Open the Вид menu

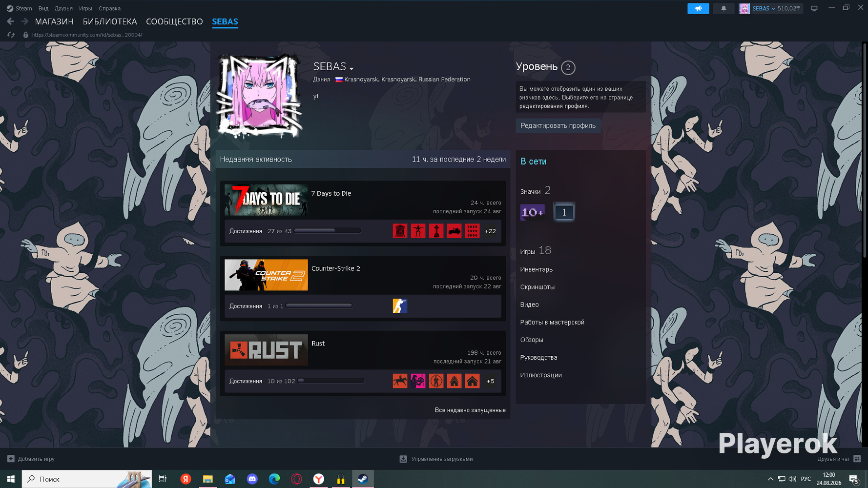click(x=43, y=8)
